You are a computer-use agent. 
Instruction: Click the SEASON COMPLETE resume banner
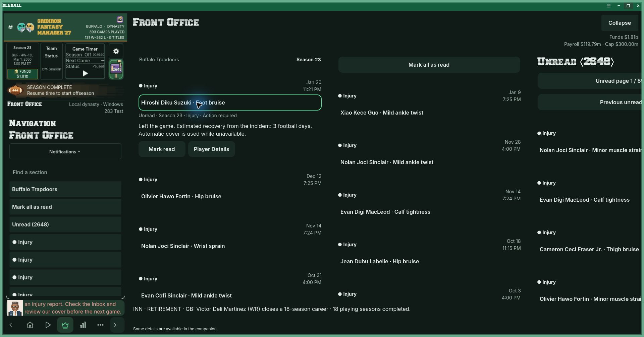[65, 90]
